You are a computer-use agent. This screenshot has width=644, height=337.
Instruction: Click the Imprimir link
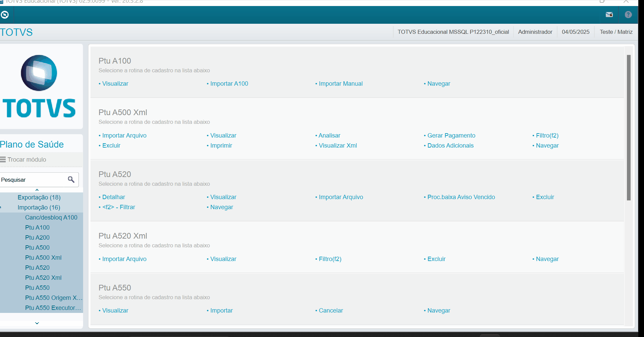tap(221, 146)
